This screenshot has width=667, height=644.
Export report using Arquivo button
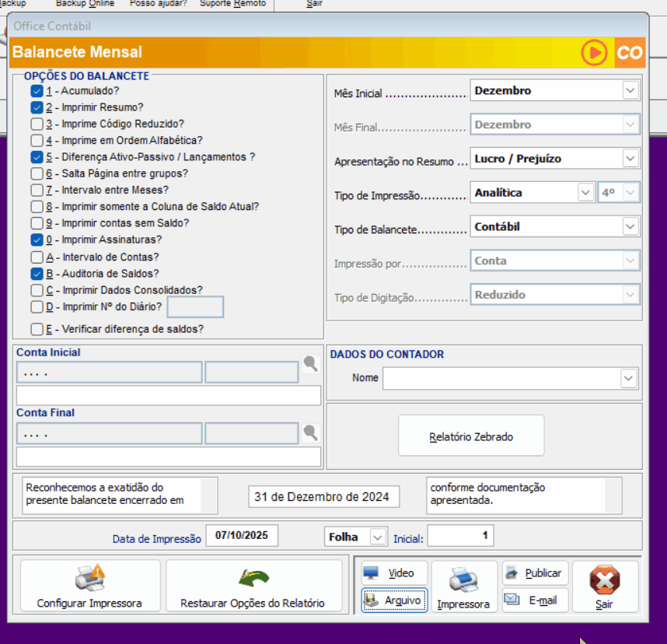click(393, 600)
